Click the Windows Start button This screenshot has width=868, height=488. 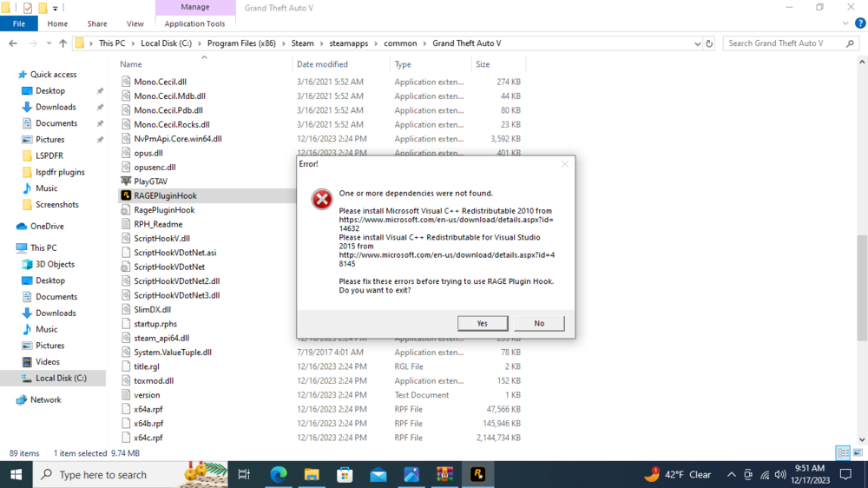pyautogui.click(x=16, y=475)
